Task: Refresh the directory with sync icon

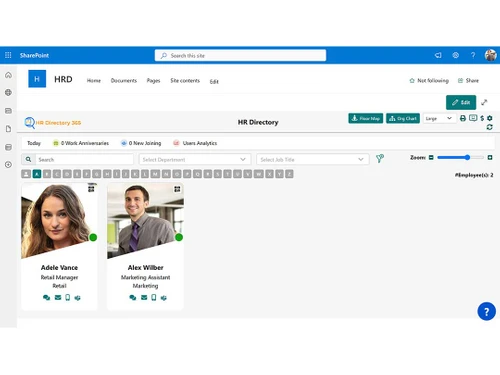Action: [490, 127]
